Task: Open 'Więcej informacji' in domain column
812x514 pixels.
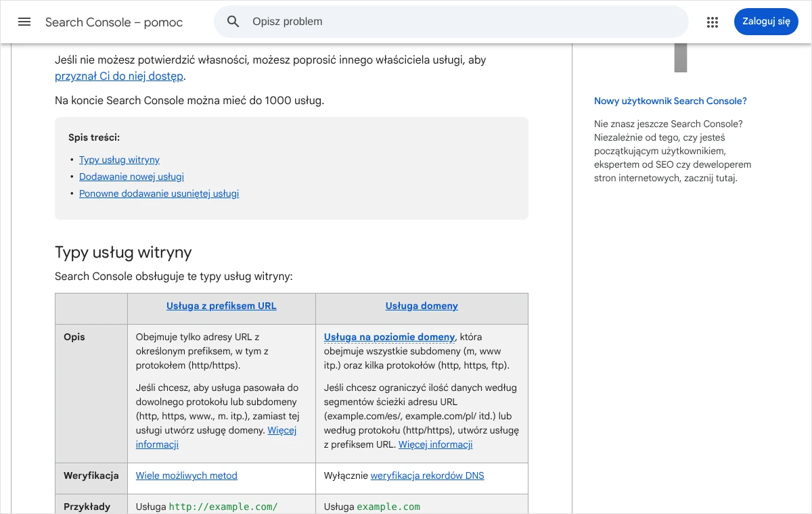Action: click(435, 444)
